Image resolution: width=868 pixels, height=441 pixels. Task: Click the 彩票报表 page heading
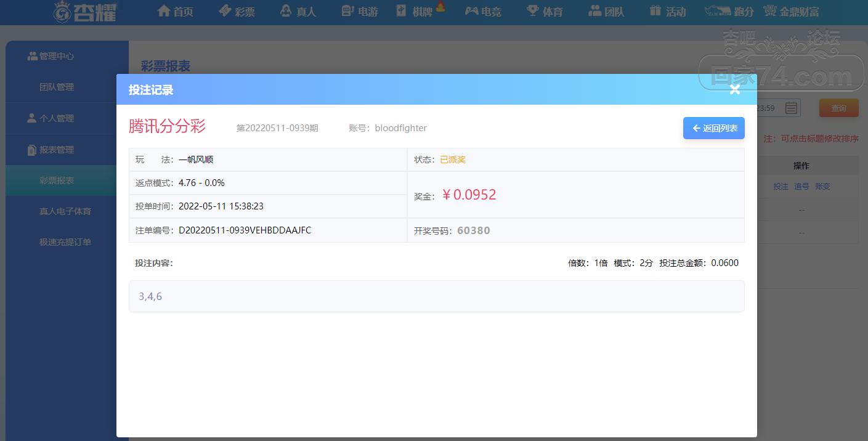pyautogui.click(x=166, y=67)
